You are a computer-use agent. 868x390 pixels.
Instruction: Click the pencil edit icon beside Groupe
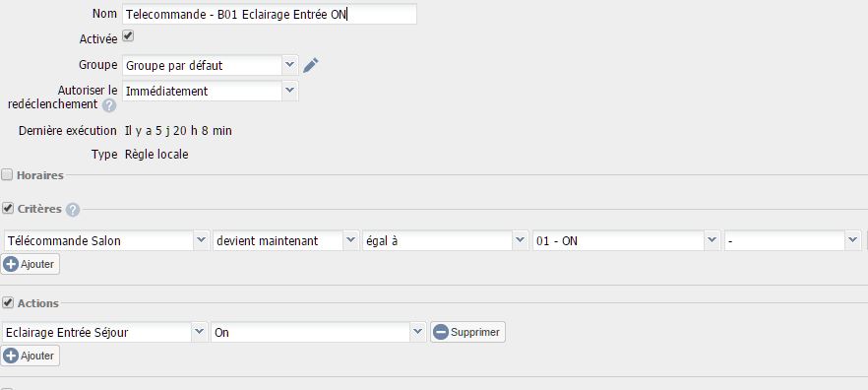311,65
